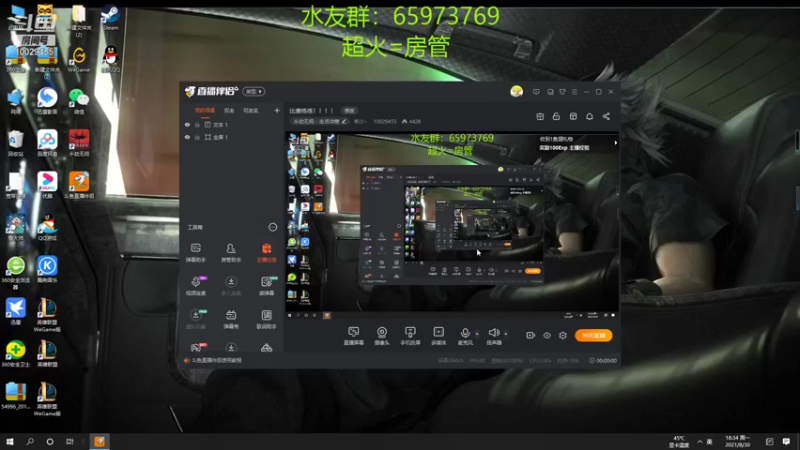This screenshot has width=800, height=450.
Task: Click the taskbar search magnifier icon
Action: click(x=30, y=441)
